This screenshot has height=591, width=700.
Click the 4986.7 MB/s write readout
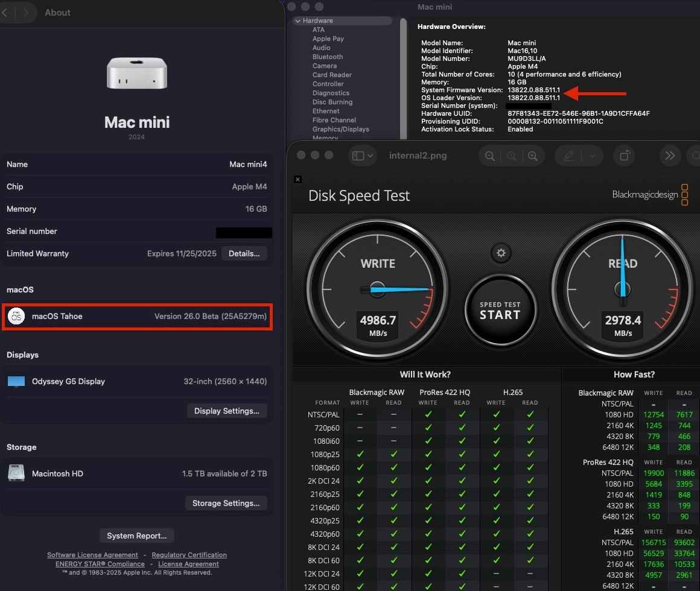click(x=378, y=326)
